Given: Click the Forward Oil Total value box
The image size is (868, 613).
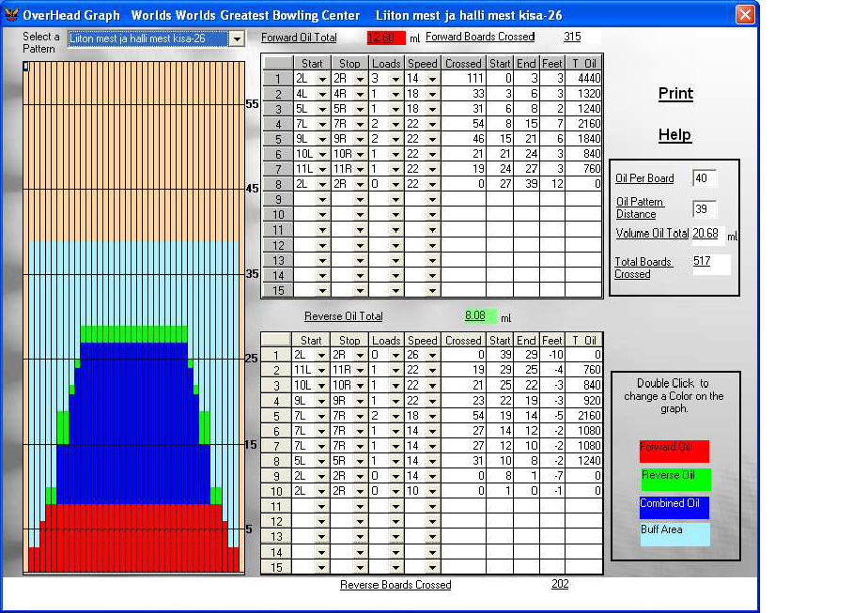Looking at the screenshot, I should coord(385,38).
